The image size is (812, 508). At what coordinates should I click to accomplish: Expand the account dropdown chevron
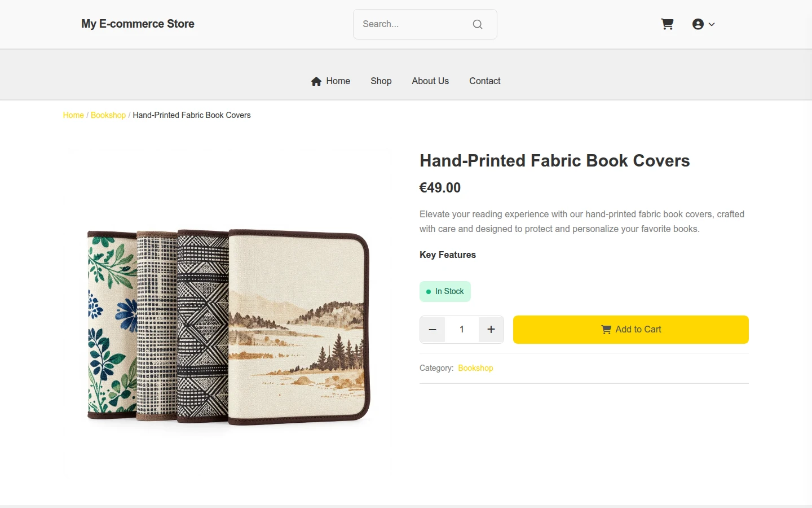[712, 24]
